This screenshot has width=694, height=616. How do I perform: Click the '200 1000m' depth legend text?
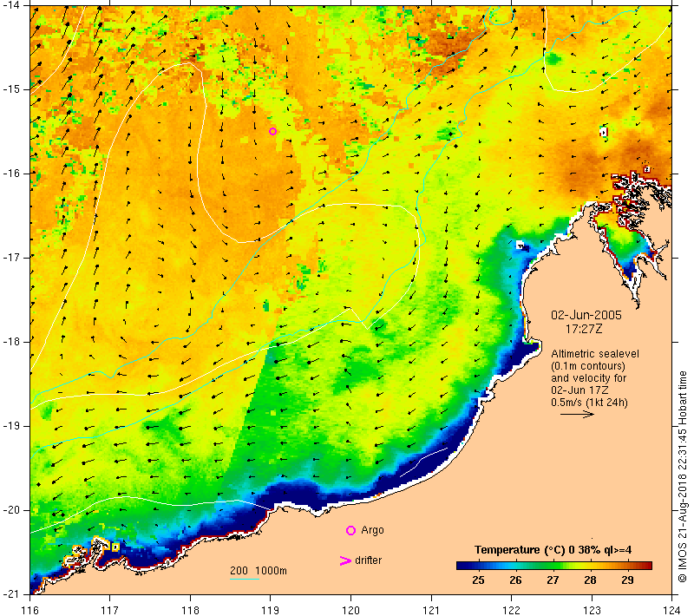coord(259,570)
